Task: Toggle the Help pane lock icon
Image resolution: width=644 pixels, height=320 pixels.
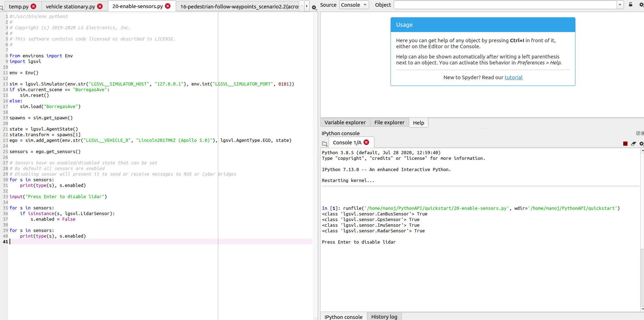Action: click(631, 5)
